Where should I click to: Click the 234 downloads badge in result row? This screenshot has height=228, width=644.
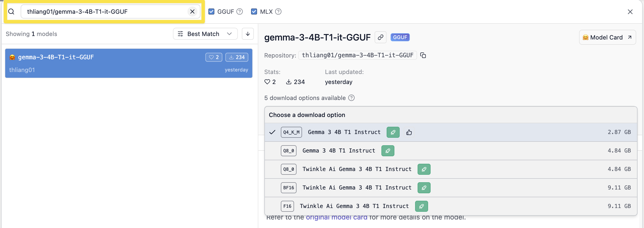237,57
